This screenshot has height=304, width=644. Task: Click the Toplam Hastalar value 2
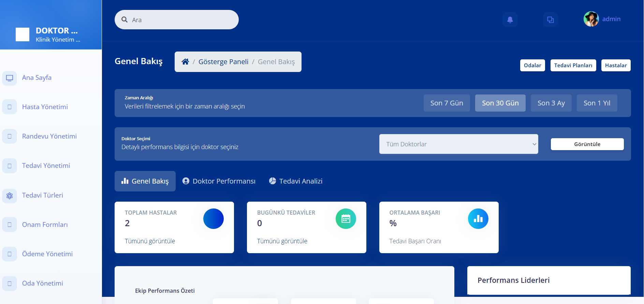pos(127,223)
